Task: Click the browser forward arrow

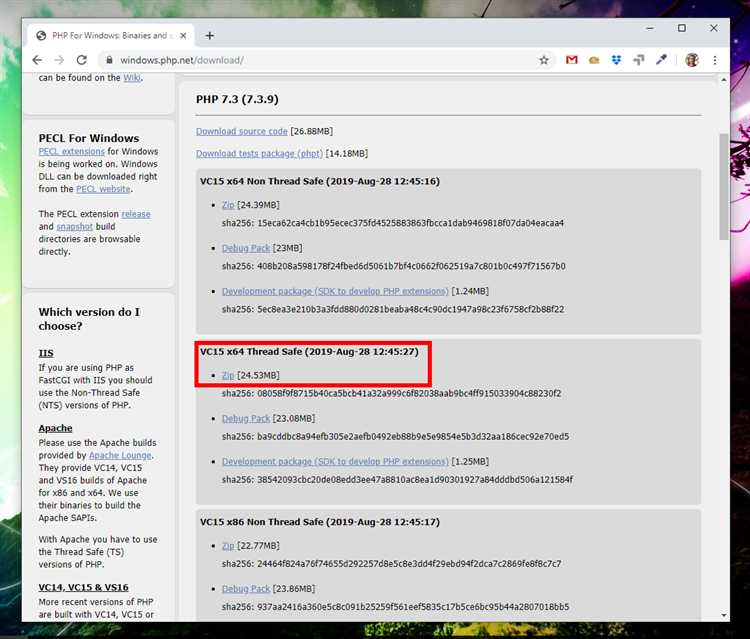Action: tap(59, 60)
